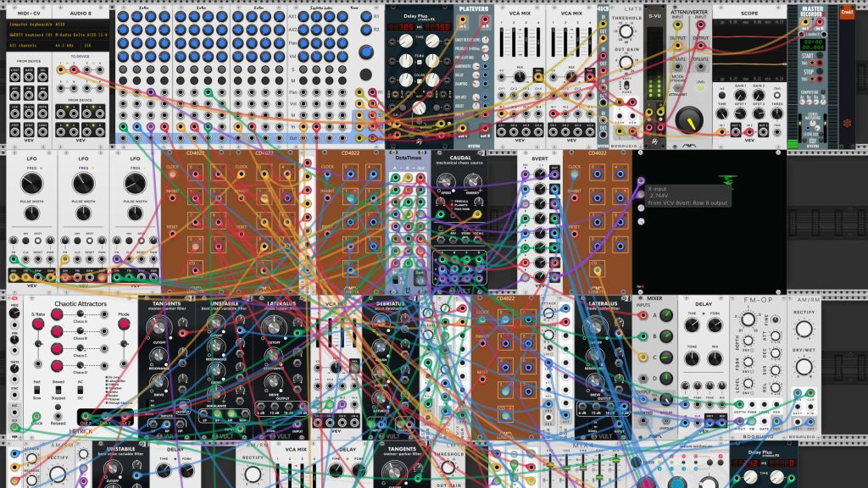Click the Chaotic Attractors Clock input port
The image size is (868, 488).
[x=36, y=417]
